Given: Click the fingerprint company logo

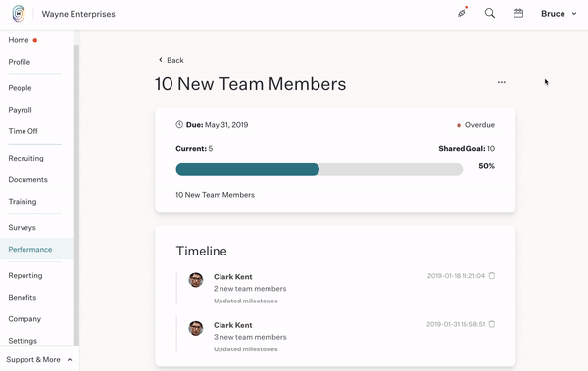Looking at the screenshot, I should click(19, 14).
